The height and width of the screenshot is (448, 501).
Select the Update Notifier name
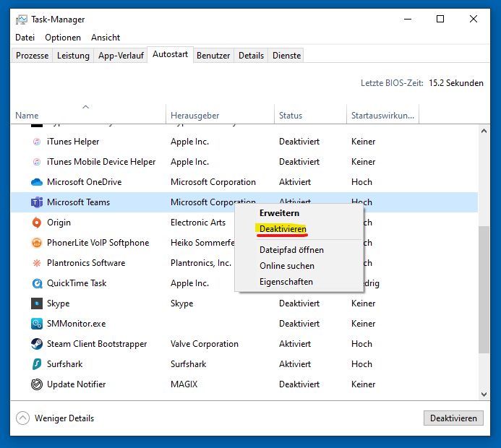76,384
